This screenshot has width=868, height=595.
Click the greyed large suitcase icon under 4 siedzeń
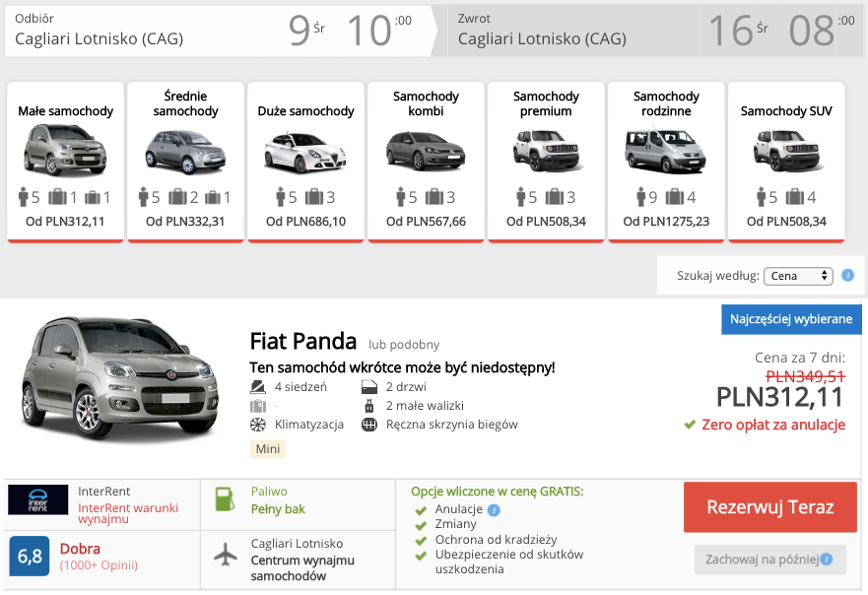click(258, 406)
